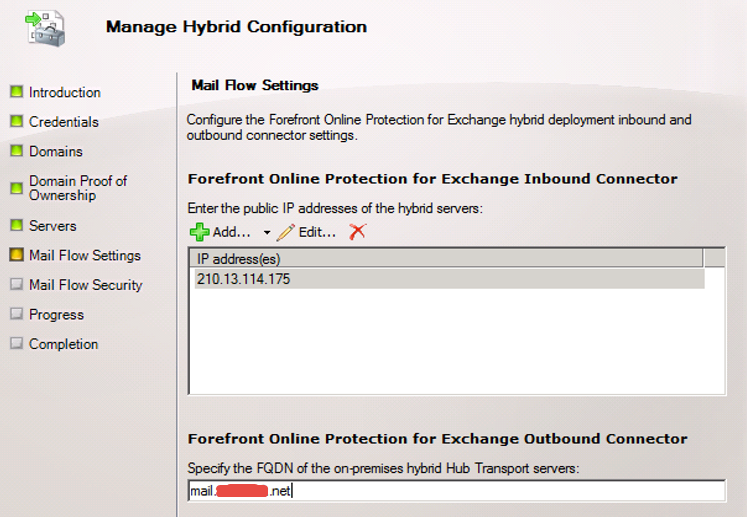Click the green plus Add icon
Viewport: 747px width, 517px height.
[199, 232]
